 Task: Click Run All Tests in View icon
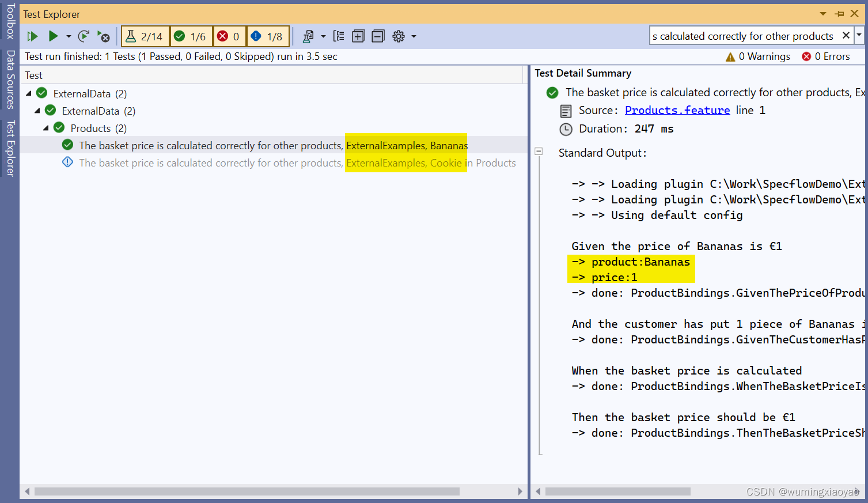pos(32,36)
